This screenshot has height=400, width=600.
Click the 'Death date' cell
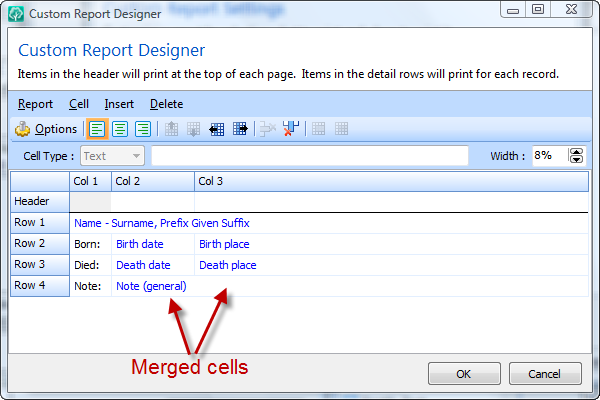(153, 265)
